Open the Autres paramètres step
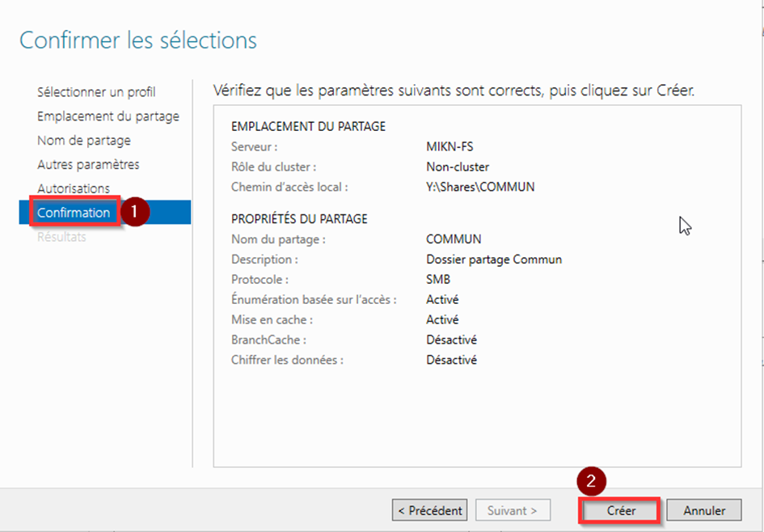This screenshot has height=532, width=764. point(88,165)
